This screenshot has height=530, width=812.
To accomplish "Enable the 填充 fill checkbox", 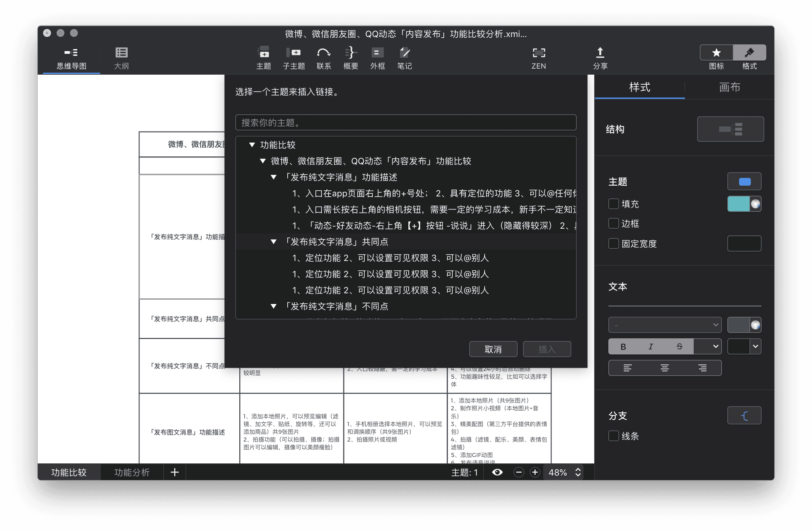I will [x=613, y=204].
